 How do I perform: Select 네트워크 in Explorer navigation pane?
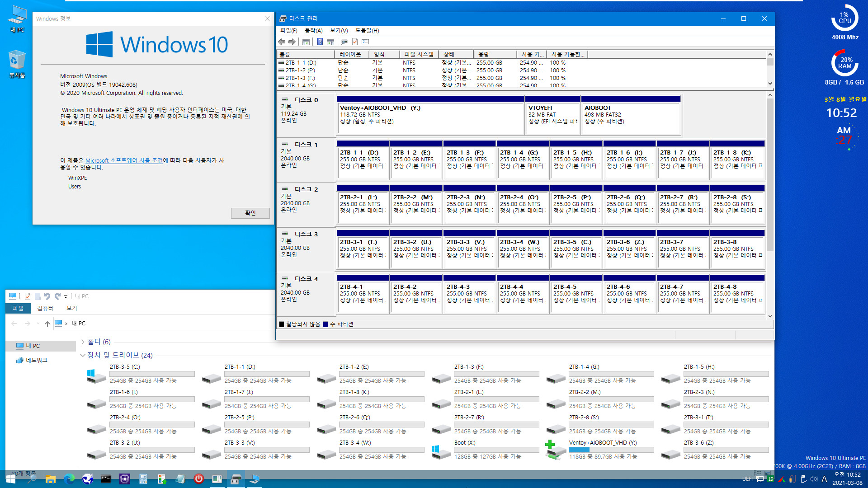(32, 361)
